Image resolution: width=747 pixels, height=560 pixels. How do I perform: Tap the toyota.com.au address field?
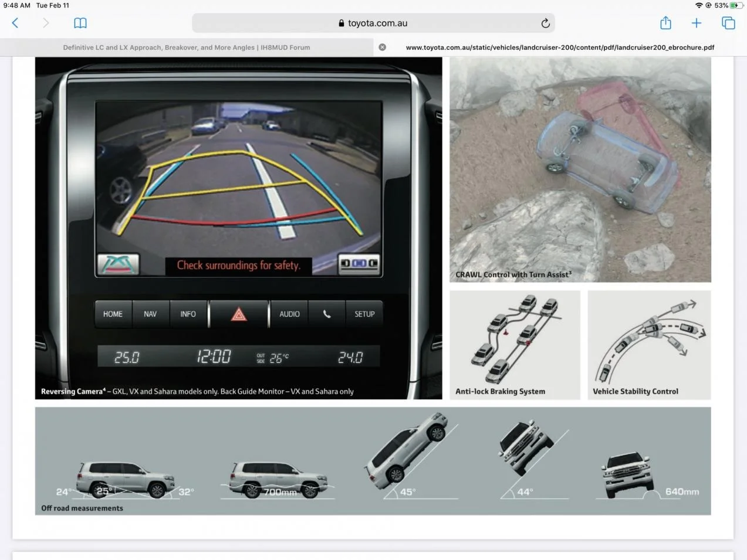coord(373,23)
